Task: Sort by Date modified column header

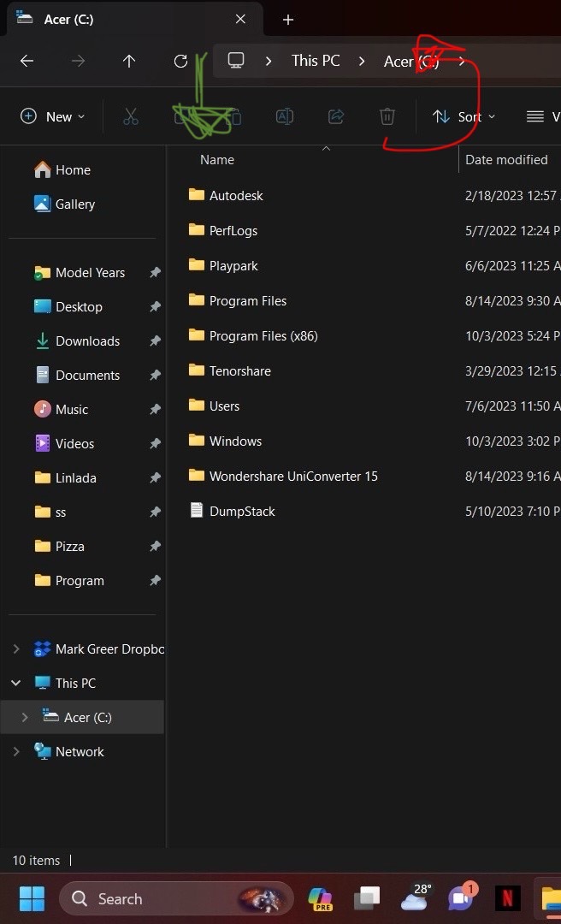Action: [x=507, y=160]
